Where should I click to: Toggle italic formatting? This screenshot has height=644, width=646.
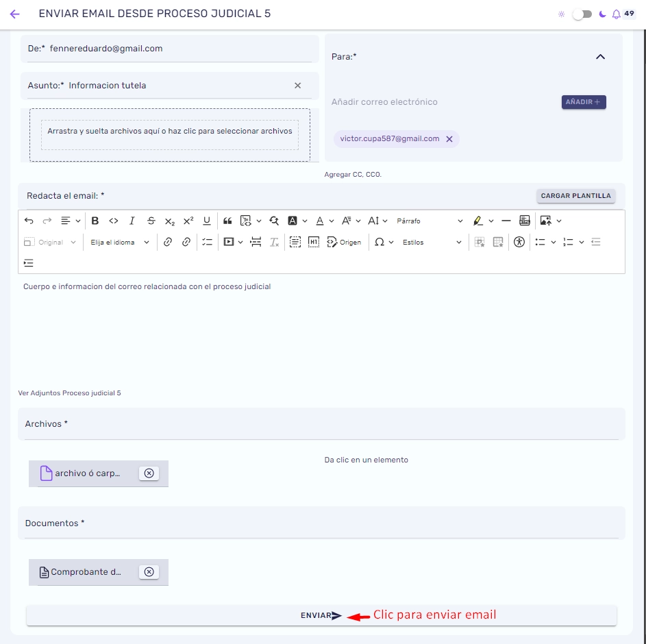pyautogui.click(x=132, y=221)
